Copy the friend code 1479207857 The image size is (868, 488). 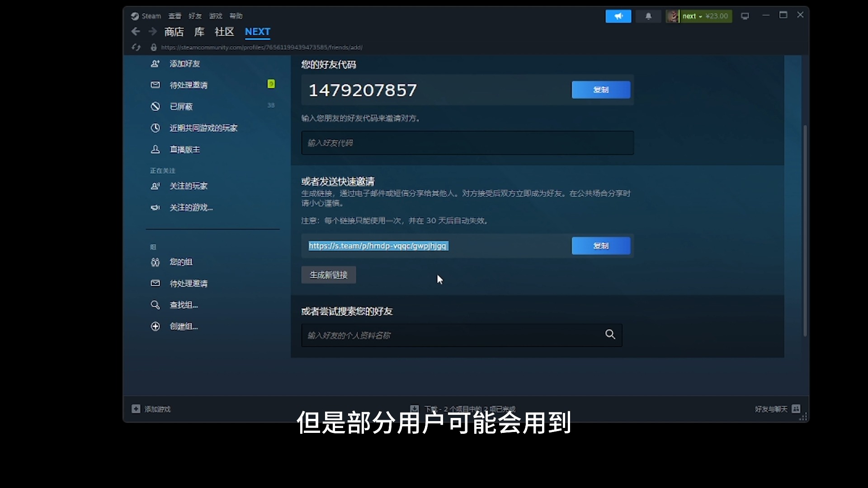(601, 90)
